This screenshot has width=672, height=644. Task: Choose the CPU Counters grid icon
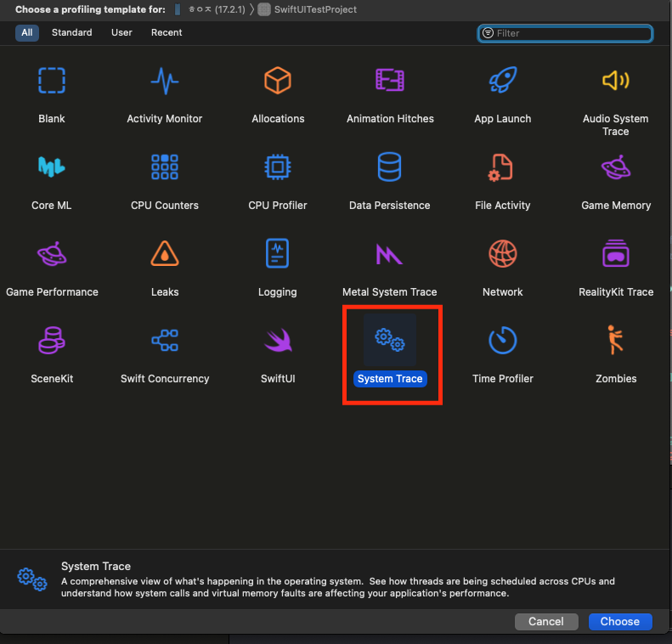click(165, 167)
